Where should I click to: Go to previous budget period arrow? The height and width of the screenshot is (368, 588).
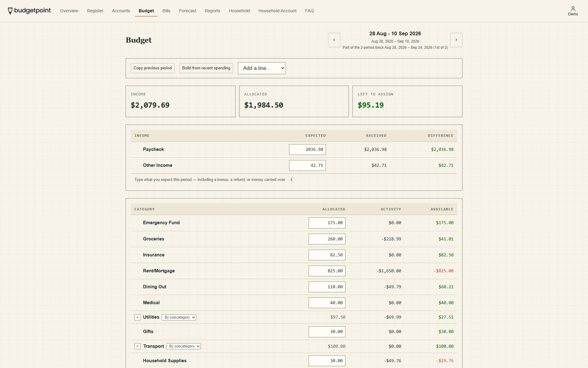click(334, 40)
